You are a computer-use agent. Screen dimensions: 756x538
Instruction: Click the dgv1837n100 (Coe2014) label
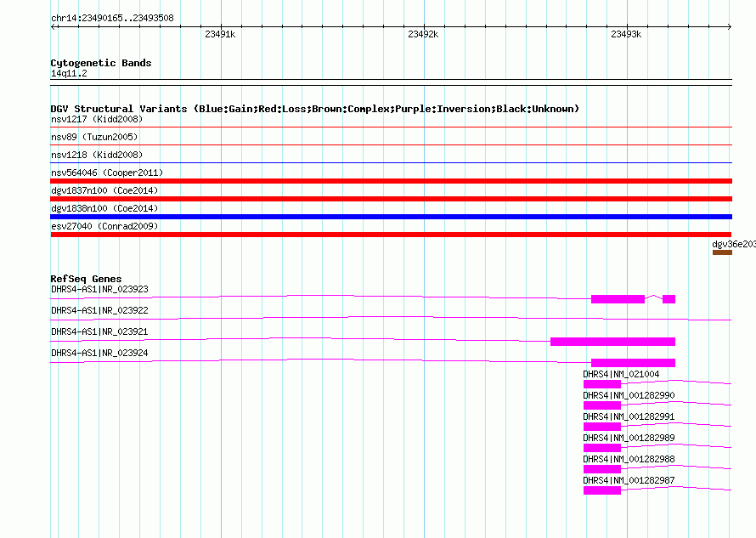pos(104,190)
